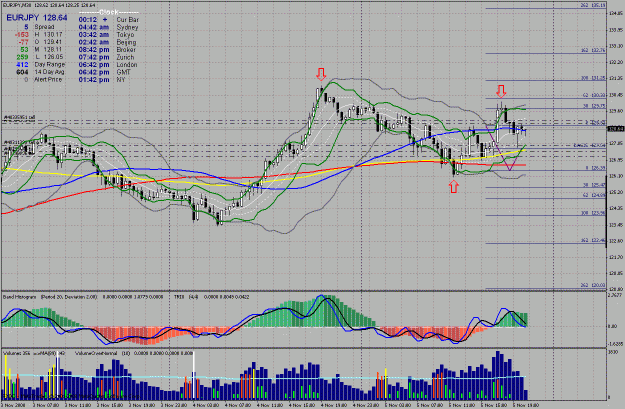
Task: Click the Zurich time '07:42 pm'
Action: coord(94,57)
